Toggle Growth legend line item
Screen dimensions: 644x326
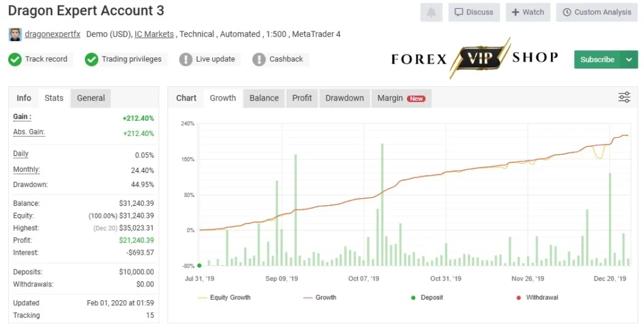click(x=319, y=297)
